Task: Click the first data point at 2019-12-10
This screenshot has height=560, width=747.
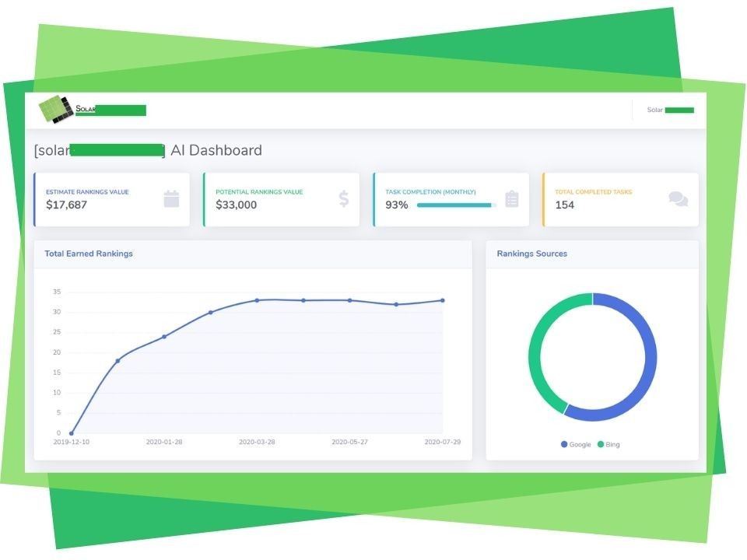Action: (x=72, y=433)
